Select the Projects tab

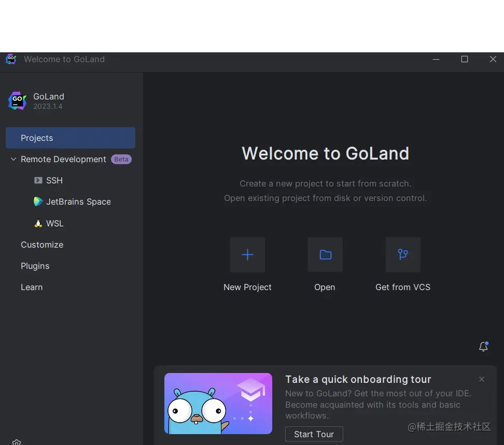pyautogui.click(x=71, y=138)
